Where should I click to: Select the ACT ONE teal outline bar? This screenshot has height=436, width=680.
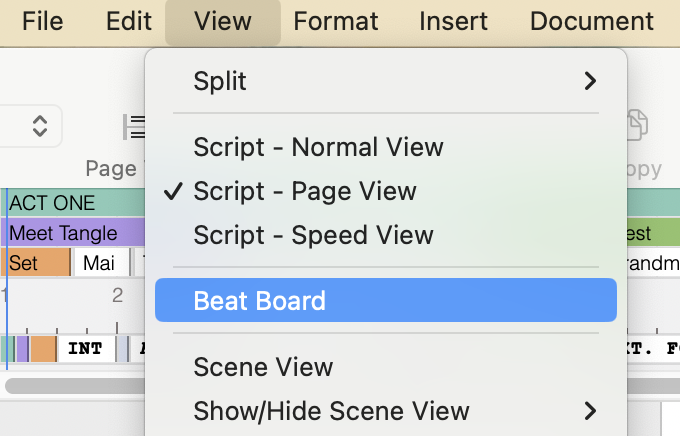tap(73, 203)
